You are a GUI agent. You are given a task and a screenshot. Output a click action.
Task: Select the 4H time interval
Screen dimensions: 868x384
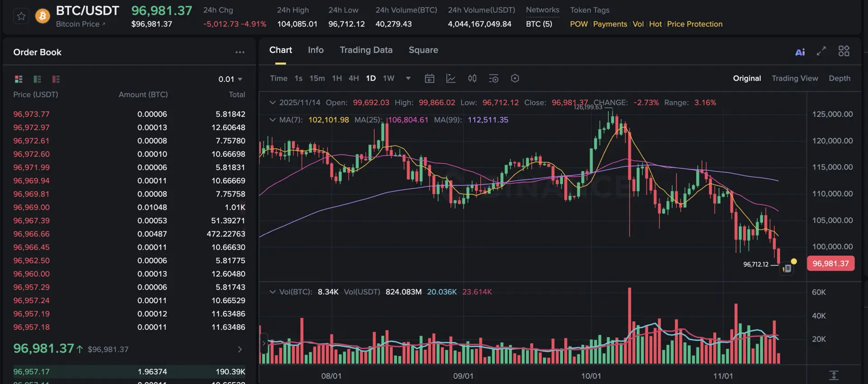[354, 78]
